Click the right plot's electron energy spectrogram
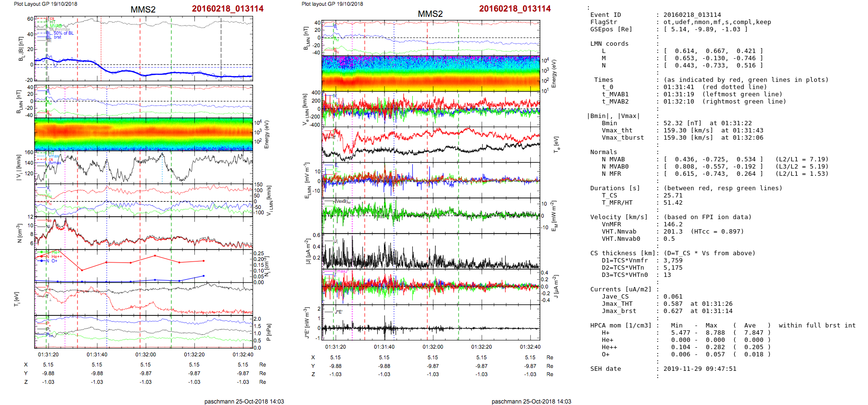The width and height of the screenshot is (868, 405). (x=431, y=73)
